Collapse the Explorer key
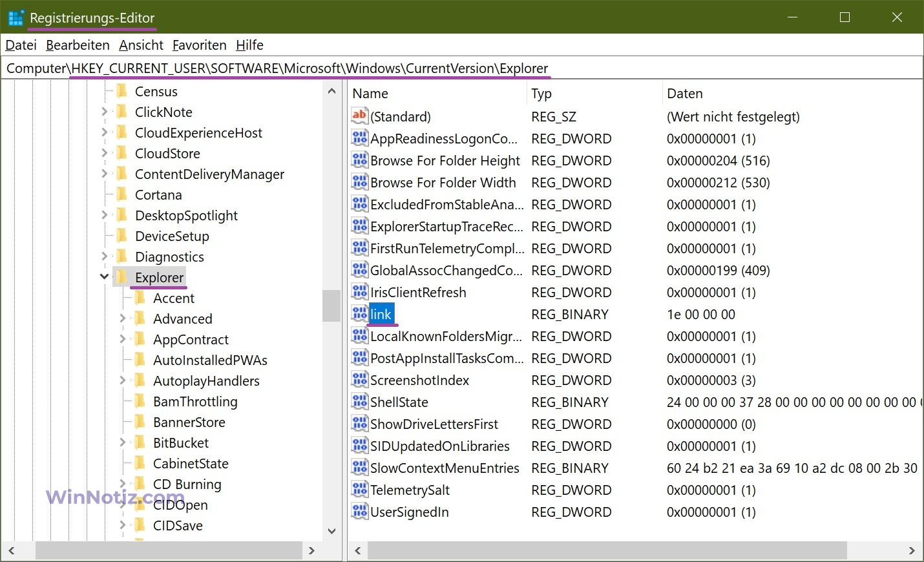 coord(104,276)
